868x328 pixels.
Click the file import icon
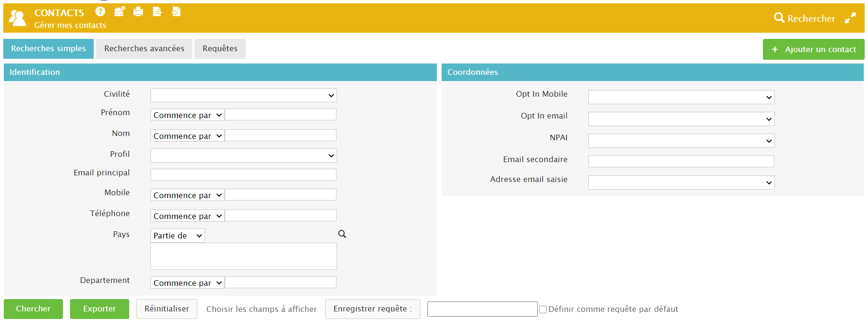(176, 12)
